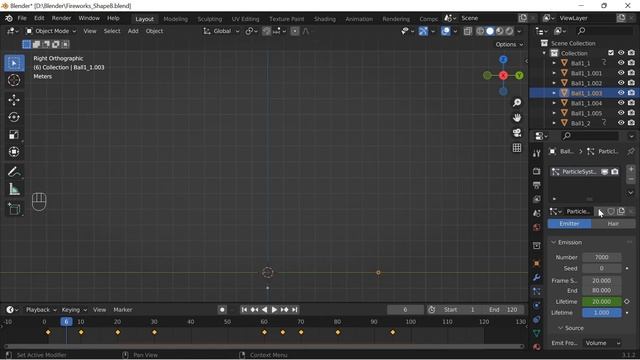Toggle the camera view icon
Viewport: 640px width, 360px height.
tap(517, 133)
